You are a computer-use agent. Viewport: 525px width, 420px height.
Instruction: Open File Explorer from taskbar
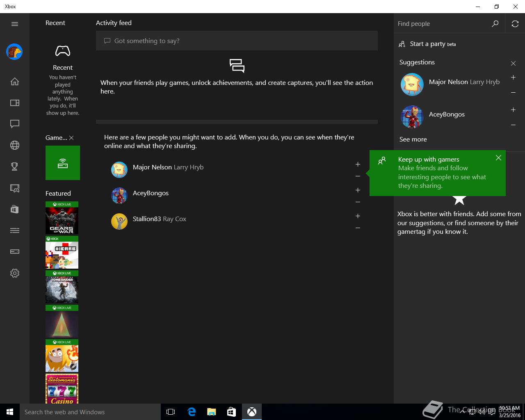click(211, 412)
